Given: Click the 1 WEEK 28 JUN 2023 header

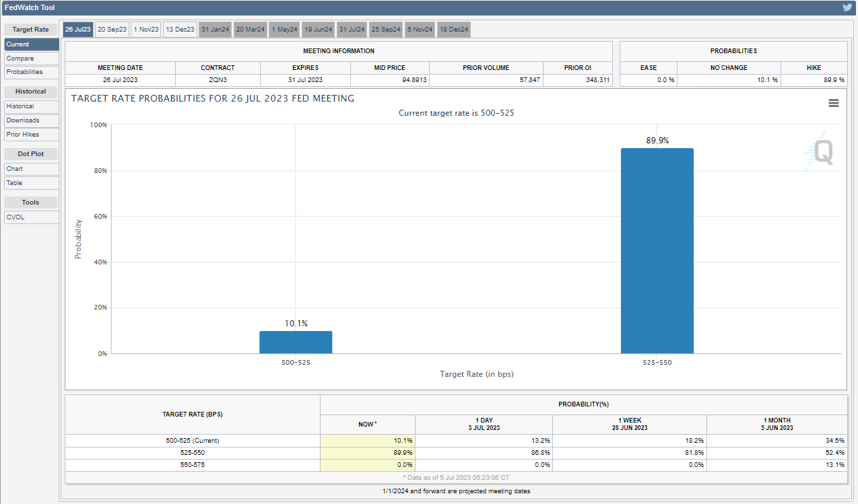Looking at the screenshot, I should click(630, 425).
